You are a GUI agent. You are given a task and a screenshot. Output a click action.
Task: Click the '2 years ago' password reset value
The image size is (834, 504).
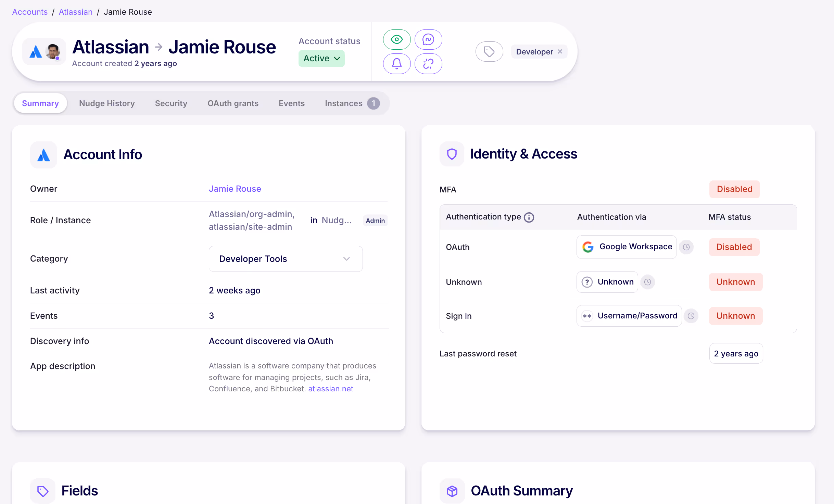pyautogui.click(x=736, y=353)
